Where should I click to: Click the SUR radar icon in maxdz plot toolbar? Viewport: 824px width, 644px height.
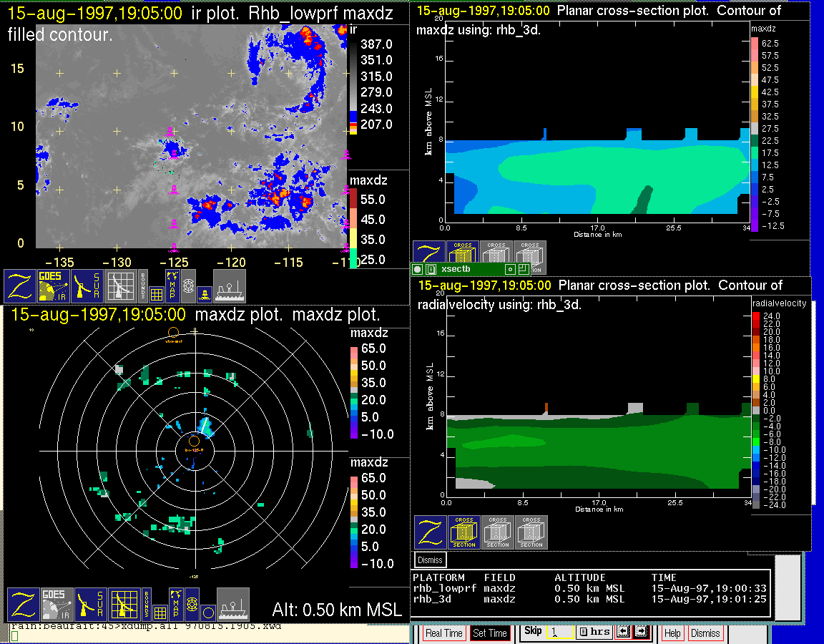(91, 605)
